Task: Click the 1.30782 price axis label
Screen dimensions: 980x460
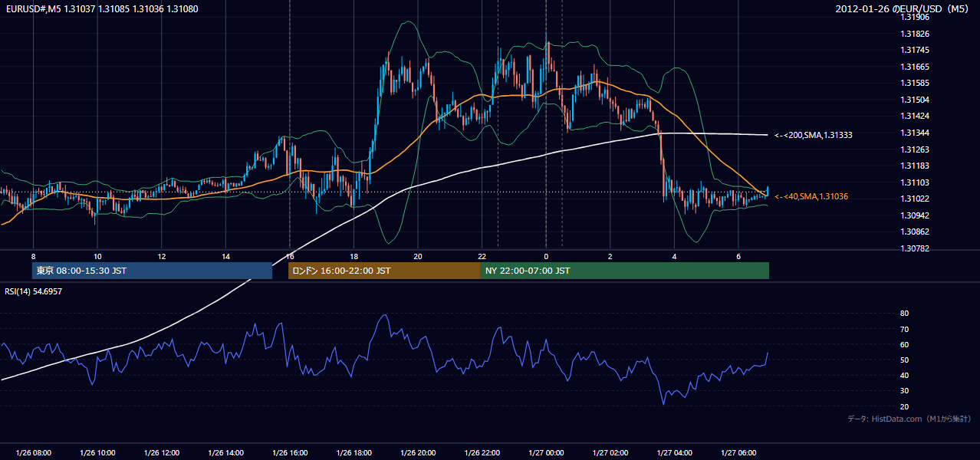Action: click(916, 248)
